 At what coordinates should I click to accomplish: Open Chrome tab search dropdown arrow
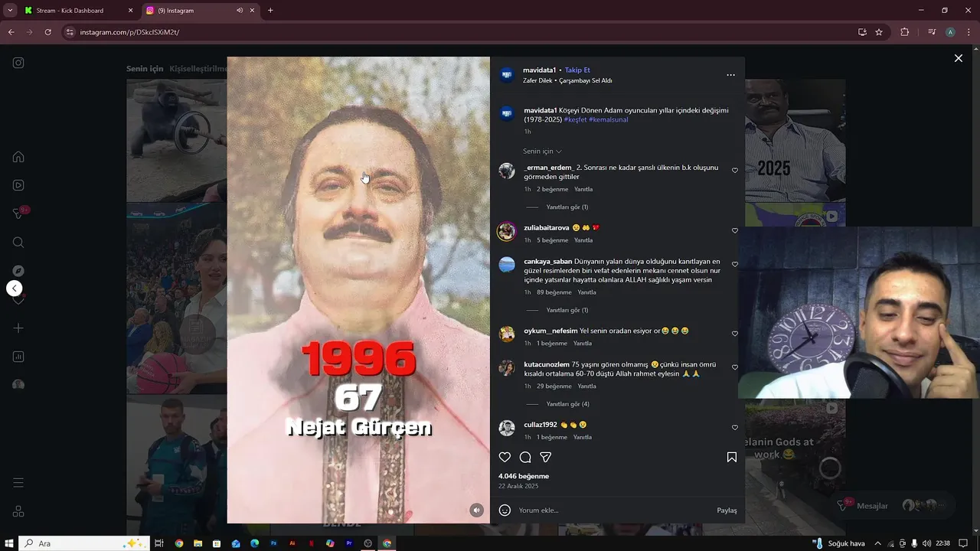[10, 11]
